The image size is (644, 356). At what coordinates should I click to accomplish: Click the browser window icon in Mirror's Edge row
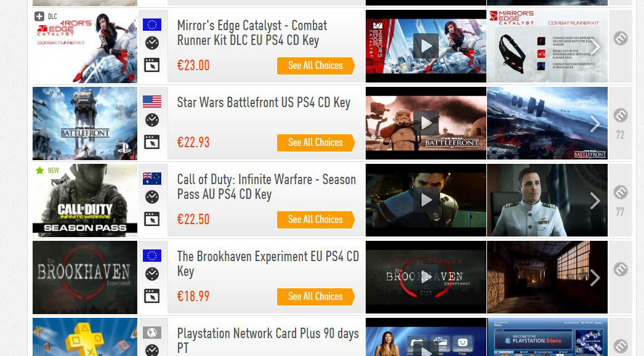[152, 65]
